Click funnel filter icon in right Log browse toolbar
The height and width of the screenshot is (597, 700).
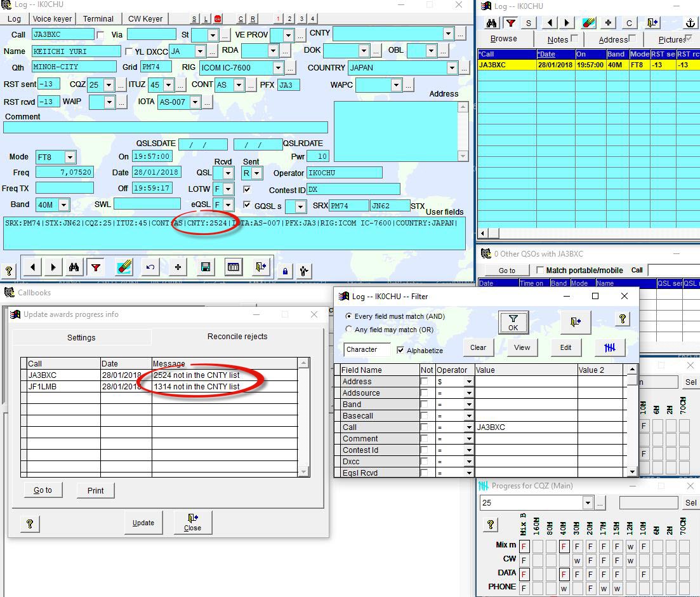510,23
